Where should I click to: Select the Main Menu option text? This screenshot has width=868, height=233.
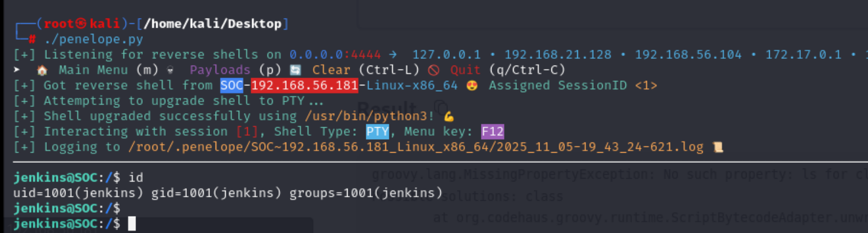point(94,70)
